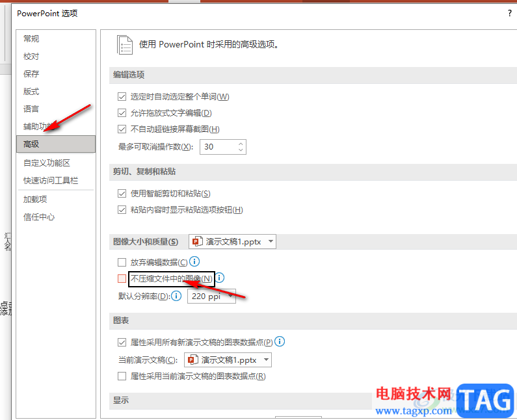Enable 不压缩文件中的图像 checkbox
This screenshot has width=517, height=420.
pyautogui.click(x=122, y=278)
